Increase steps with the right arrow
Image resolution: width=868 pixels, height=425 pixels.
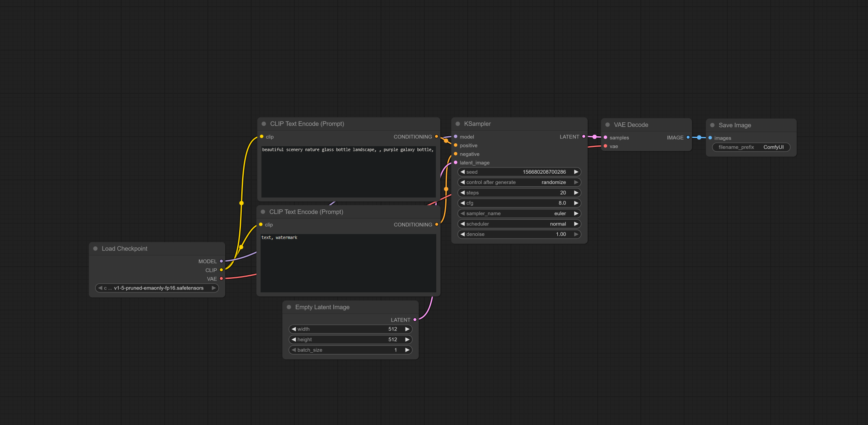point(576,193)
